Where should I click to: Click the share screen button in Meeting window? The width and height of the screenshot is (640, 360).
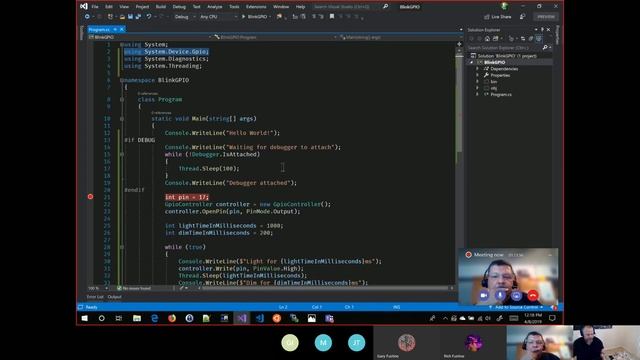516,295
